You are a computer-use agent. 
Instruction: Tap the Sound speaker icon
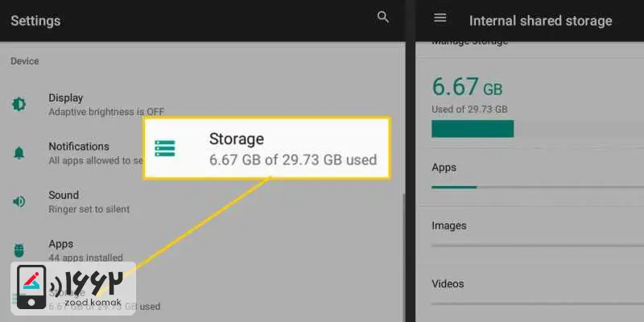(19, 201)
